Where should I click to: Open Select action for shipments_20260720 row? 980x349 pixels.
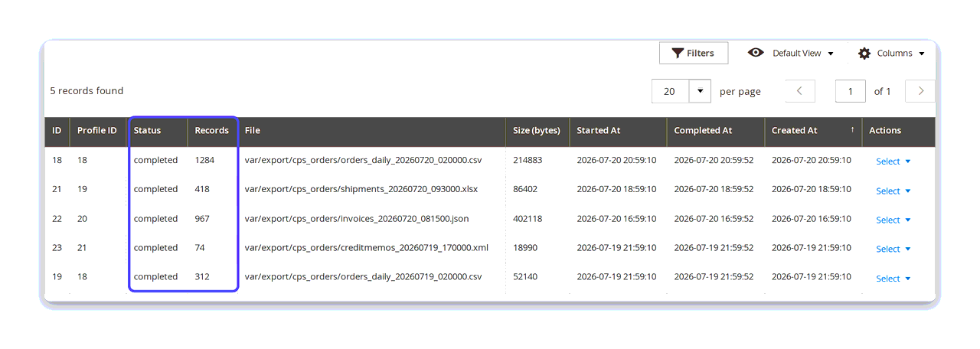[893, 191]
